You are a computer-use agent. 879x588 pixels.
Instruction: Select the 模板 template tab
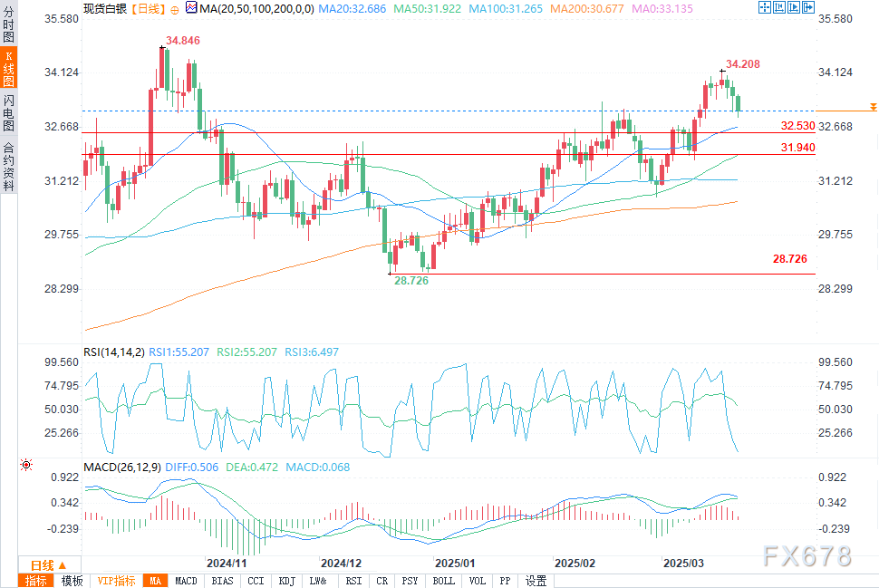72,581
